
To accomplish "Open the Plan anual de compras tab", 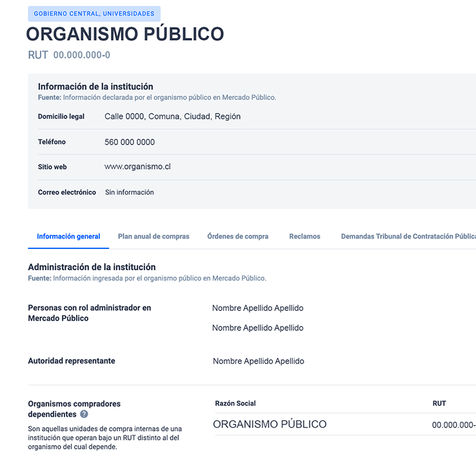I will click(154, 237).
